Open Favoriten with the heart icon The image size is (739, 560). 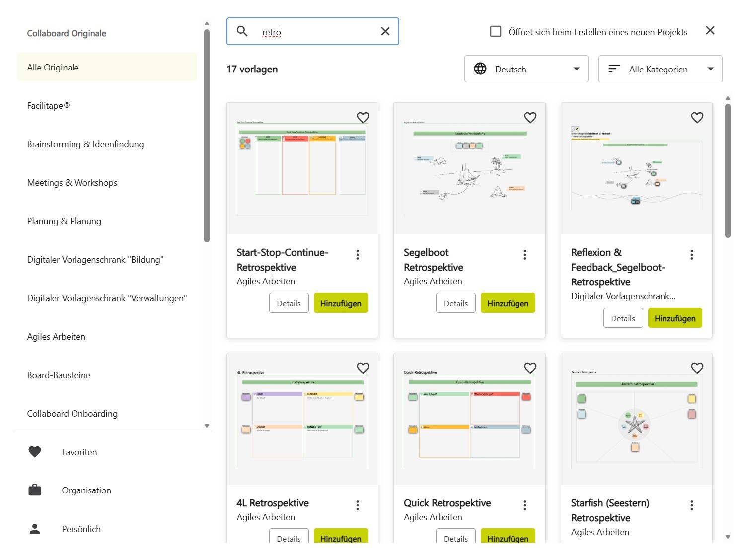click(x=35, y=452)
